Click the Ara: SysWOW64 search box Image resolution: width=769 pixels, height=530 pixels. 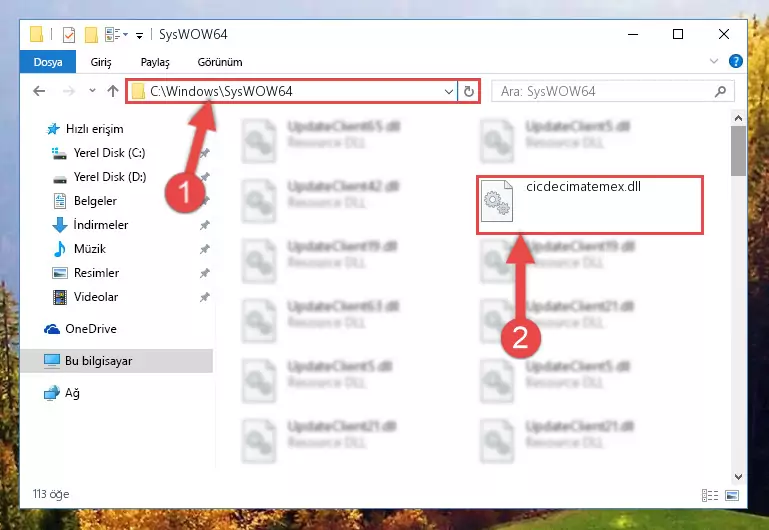click(613, 91)
